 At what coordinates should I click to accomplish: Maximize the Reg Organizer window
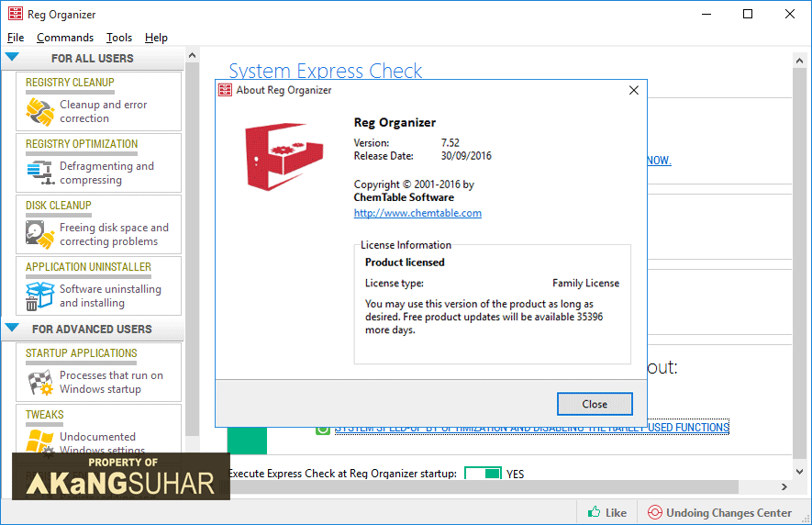(x=747, y=14)
